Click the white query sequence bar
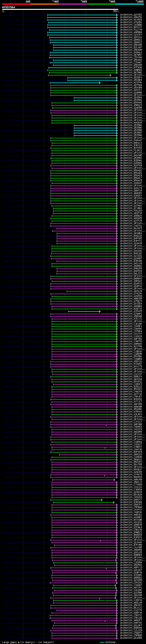This screenshot has height=644, width=146. tap(60, 9)
